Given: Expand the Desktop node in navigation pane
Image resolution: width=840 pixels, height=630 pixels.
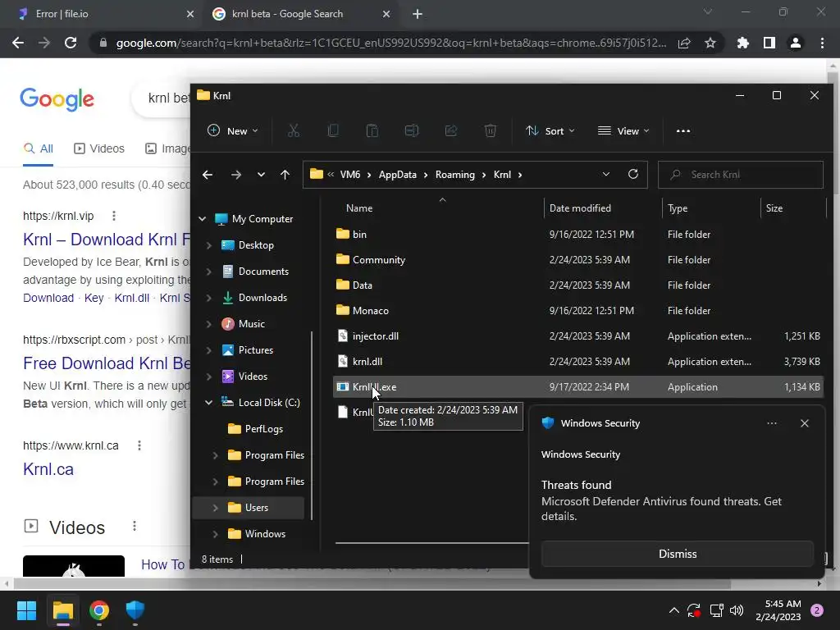Looking at the screenshot, I should [x=209, y=244].
